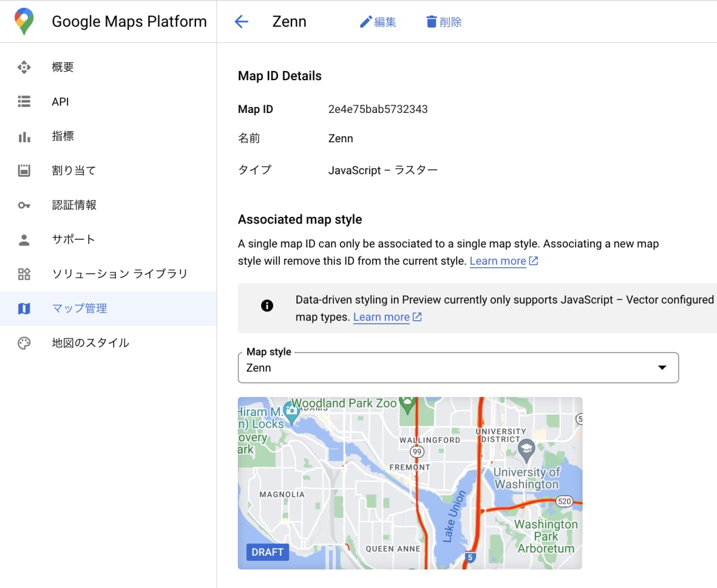Click the ソリューション ライブラリ grid icon
717x588 pixels.
[24, 274]
